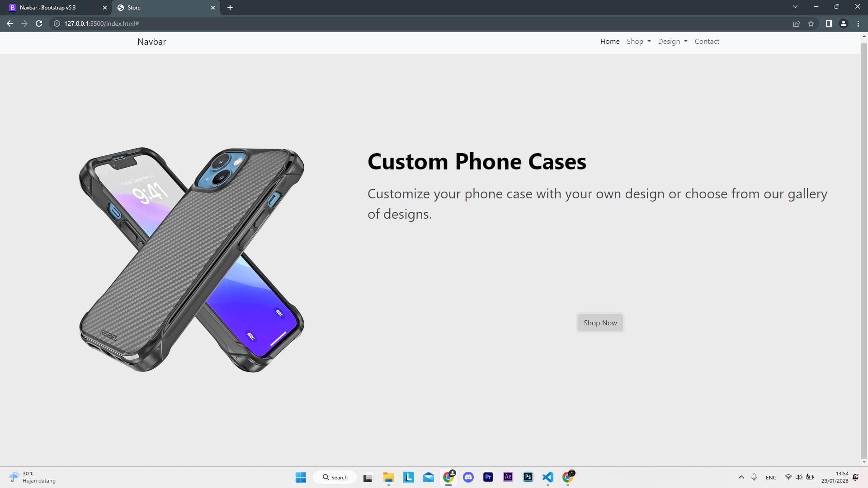Open the taskbar Search box
The width and height of the screenshot is (868, 488).
pyautogui.click(x=335, y=477)
